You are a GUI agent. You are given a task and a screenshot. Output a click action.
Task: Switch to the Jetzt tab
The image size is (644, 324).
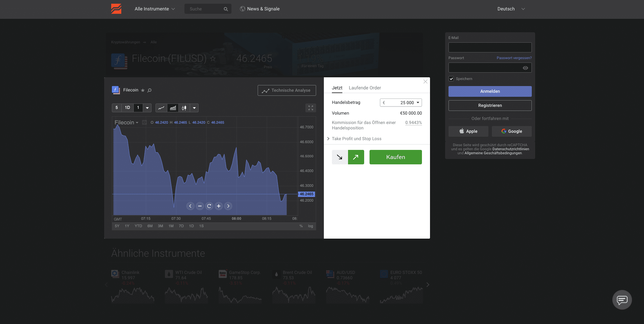tap(337, 88)
